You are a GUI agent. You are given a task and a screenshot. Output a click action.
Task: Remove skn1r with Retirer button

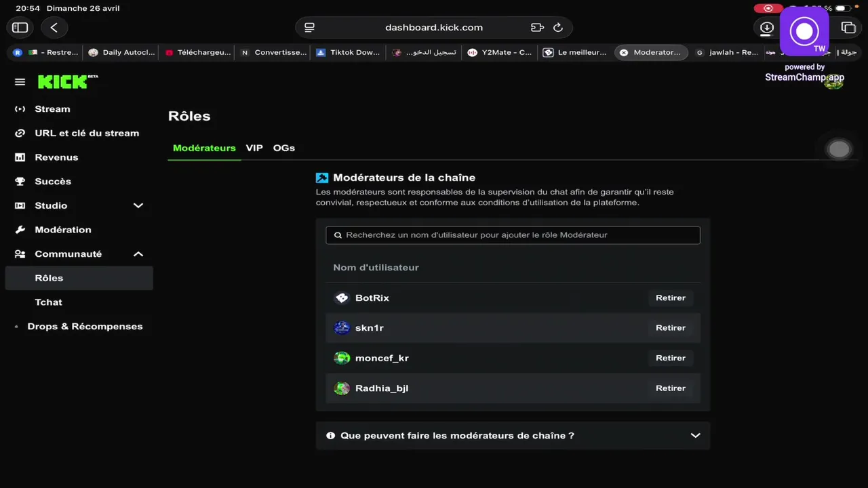pos(670,328)
